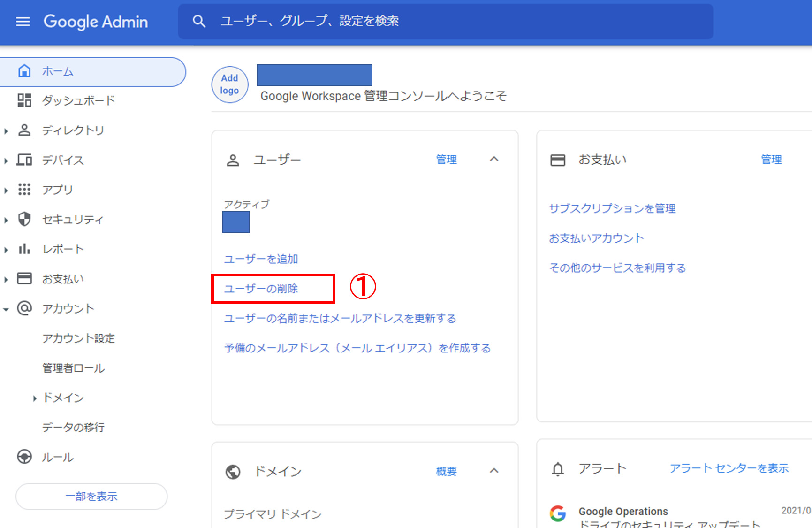Image resolution: width=812 pixels, height=528 pixels.
Task: Click 概要 link in ドメイン card
Action: click(x=447, y=471)
